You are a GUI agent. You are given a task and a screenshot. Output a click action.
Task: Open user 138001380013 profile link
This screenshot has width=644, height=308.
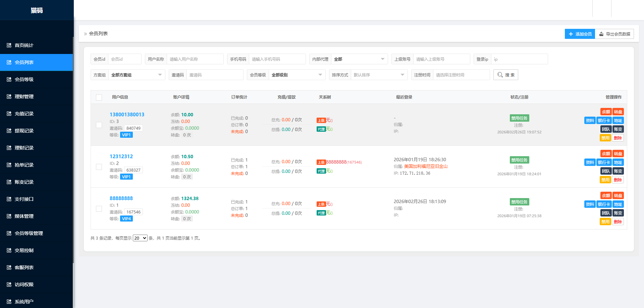tap(127, 114)
